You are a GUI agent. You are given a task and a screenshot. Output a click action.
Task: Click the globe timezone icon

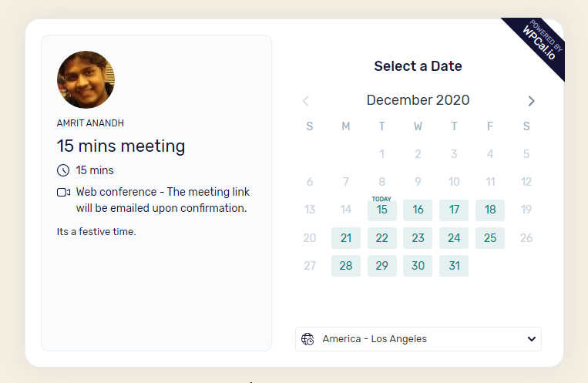[x=308, y=339]
